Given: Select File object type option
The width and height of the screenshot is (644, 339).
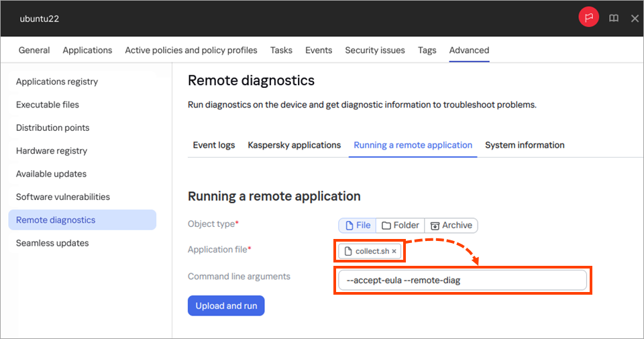Looking at the screenshot, I should click(357, 226).
